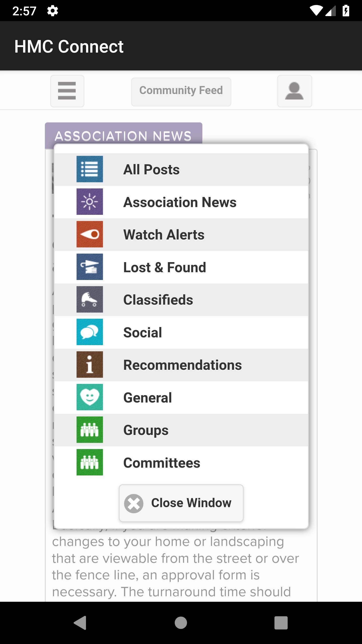Open the hamburger menu icon
This screenshot has width=362, height=644.
click(67, 91)
